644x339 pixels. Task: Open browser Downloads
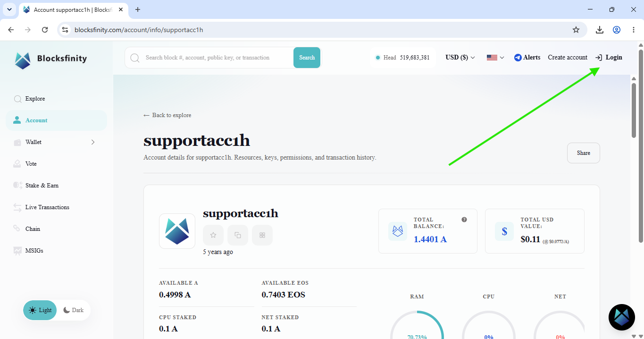[600, 30]
